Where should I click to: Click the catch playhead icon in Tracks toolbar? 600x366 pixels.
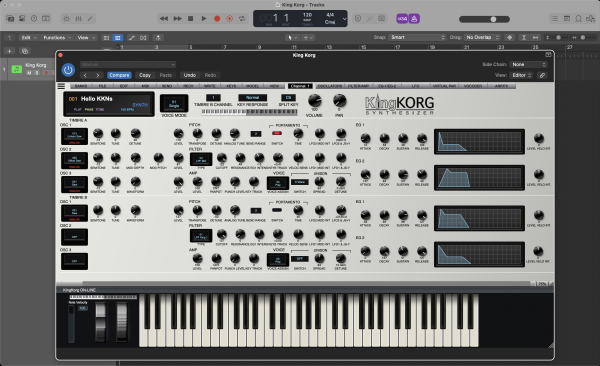click(158, 38)
